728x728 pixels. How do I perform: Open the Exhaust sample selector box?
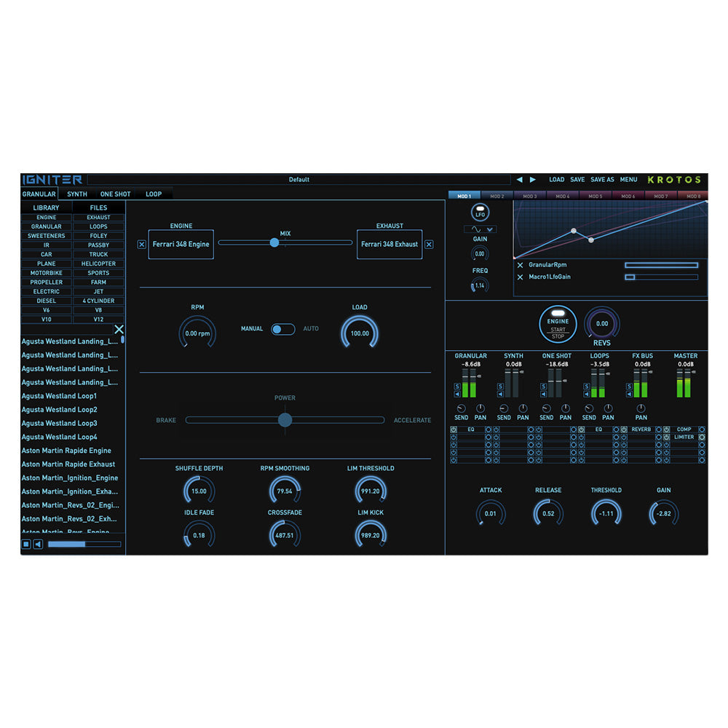coord(389,245)
